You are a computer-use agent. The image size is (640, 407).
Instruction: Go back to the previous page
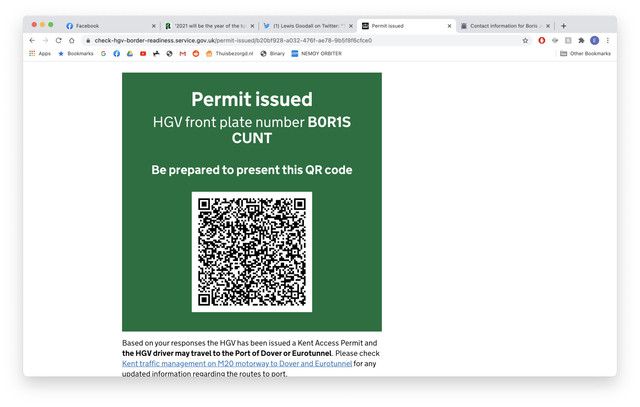click(32, 40)
